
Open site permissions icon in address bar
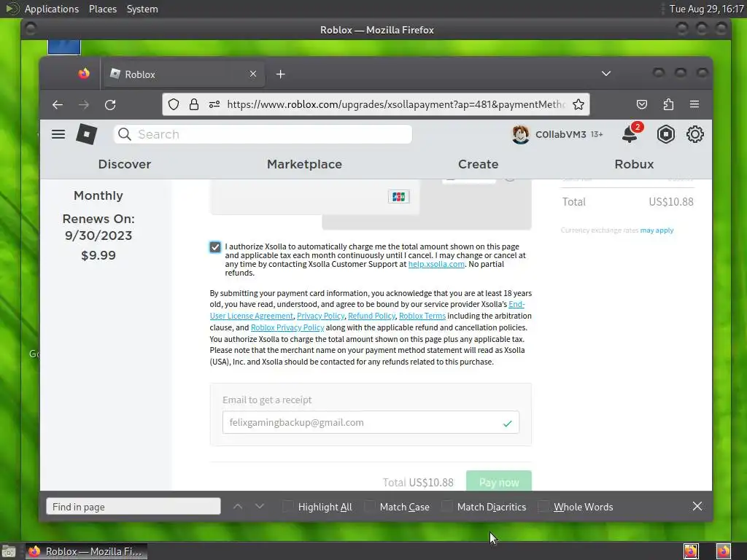click(214, 104)
